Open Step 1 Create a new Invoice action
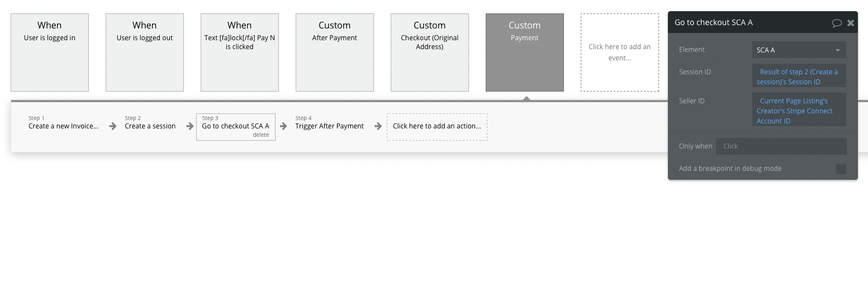 63,126
